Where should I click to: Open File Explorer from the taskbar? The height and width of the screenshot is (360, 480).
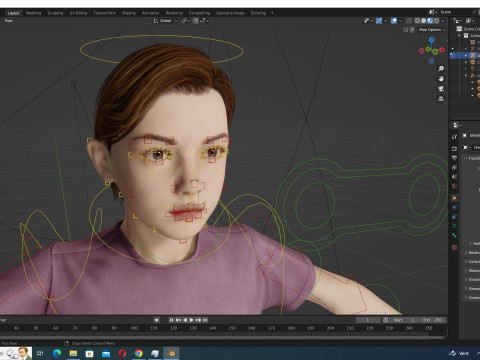click(x=73, y=353)
